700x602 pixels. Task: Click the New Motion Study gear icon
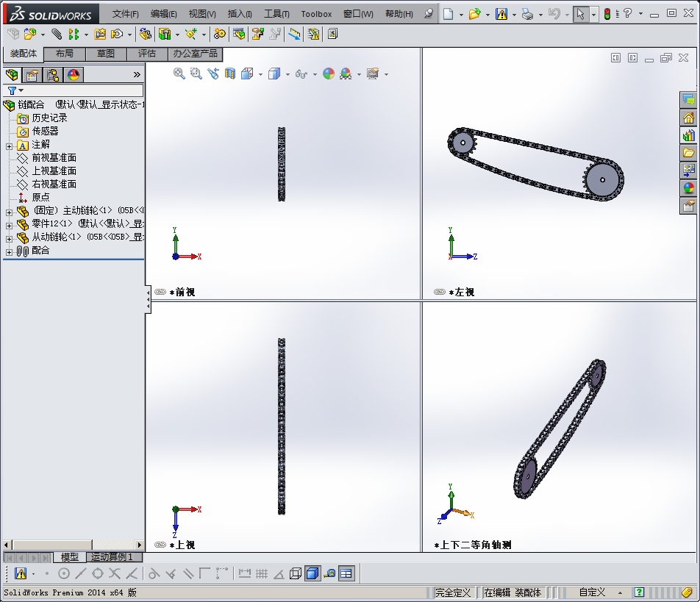pyautogui.click(x=220, y=34)
